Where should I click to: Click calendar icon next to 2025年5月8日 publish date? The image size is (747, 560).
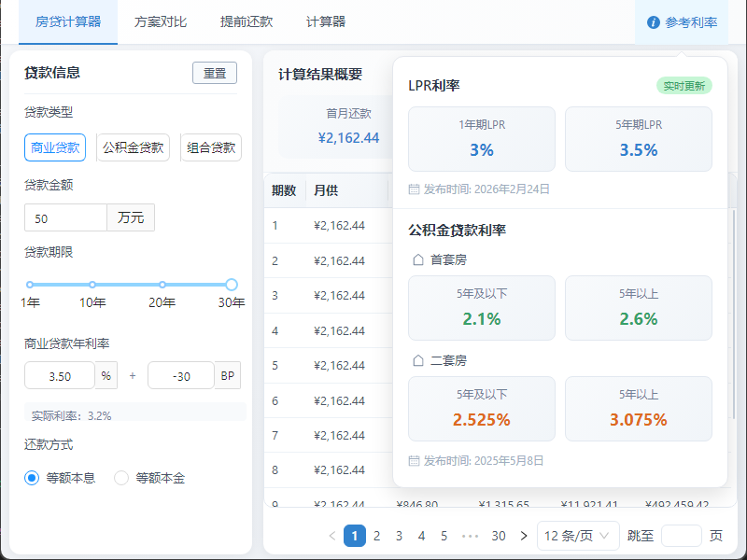(415, 460)
